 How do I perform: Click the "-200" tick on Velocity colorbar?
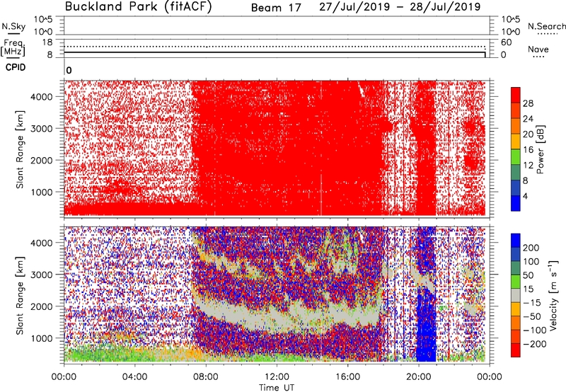535,344
